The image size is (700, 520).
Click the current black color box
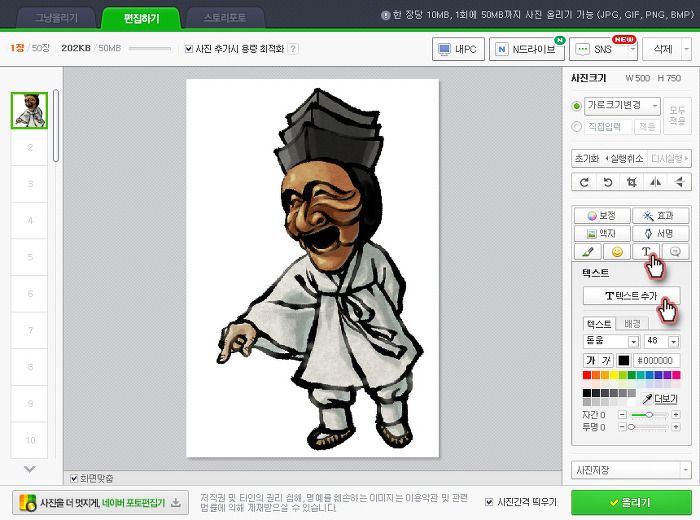pyautogui.click(x=623, y=361)
